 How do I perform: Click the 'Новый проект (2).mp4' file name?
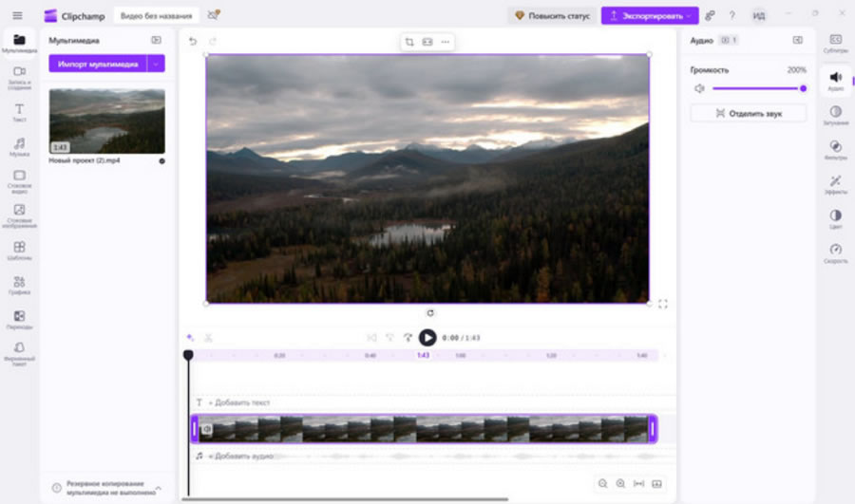[85, 160]
